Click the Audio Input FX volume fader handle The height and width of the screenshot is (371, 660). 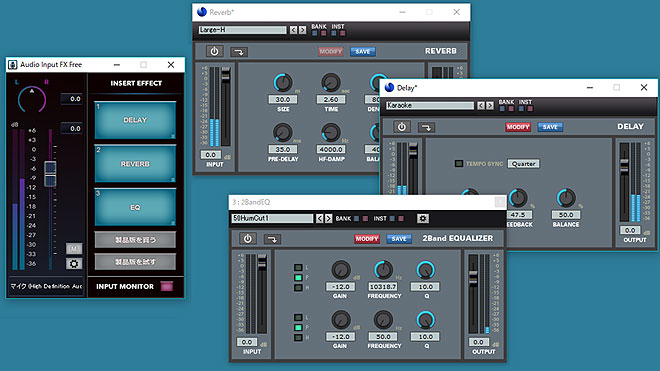[50, 174]
